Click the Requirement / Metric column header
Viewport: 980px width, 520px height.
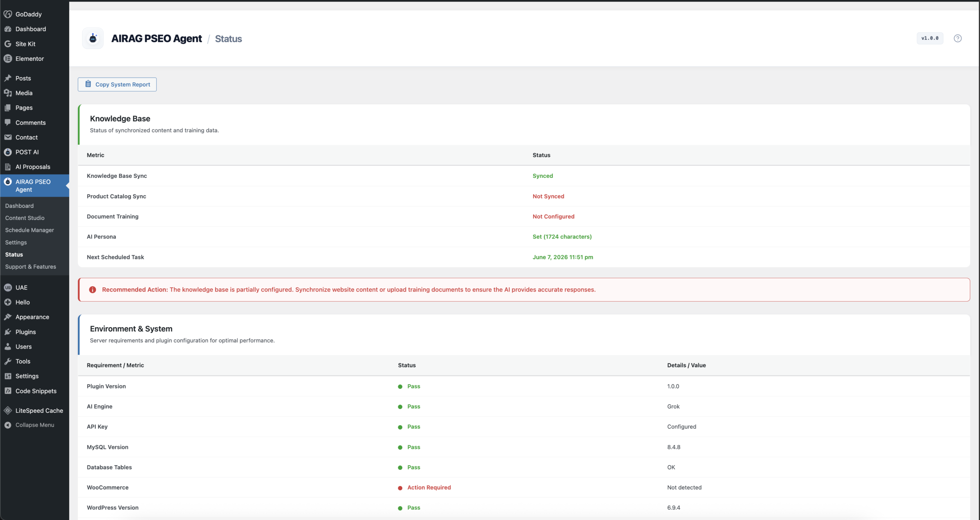115,365
